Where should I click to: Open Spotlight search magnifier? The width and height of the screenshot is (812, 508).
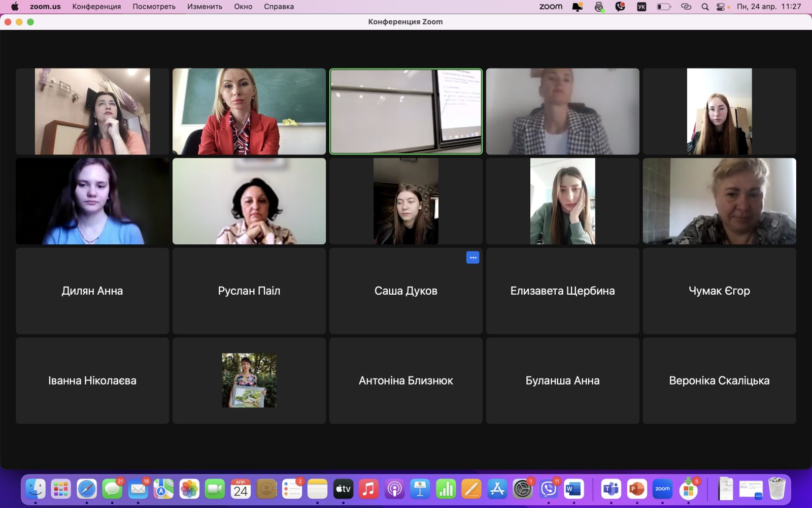705,7
